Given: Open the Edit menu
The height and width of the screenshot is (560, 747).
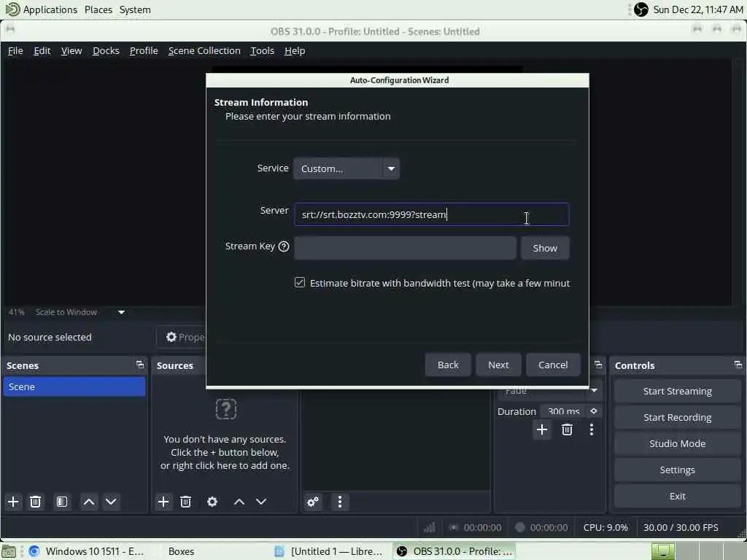Looking at the screenshot, I should click(42, 50).
